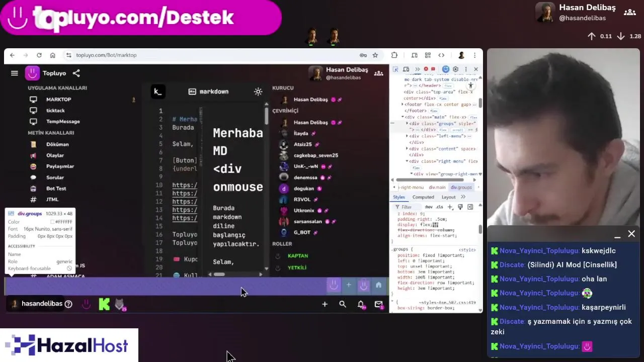Click the help question mark icon
Image resolution: width=644 pixels, height=362 pixels.
pyautogui.click(x=68, y=304)
